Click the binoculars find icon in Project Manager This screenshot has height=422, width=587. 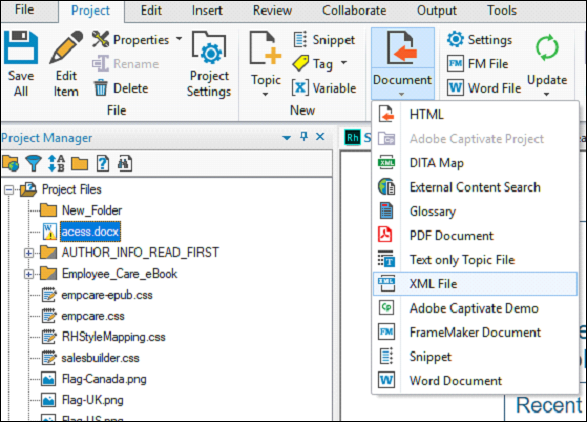(x=125, y=164)
